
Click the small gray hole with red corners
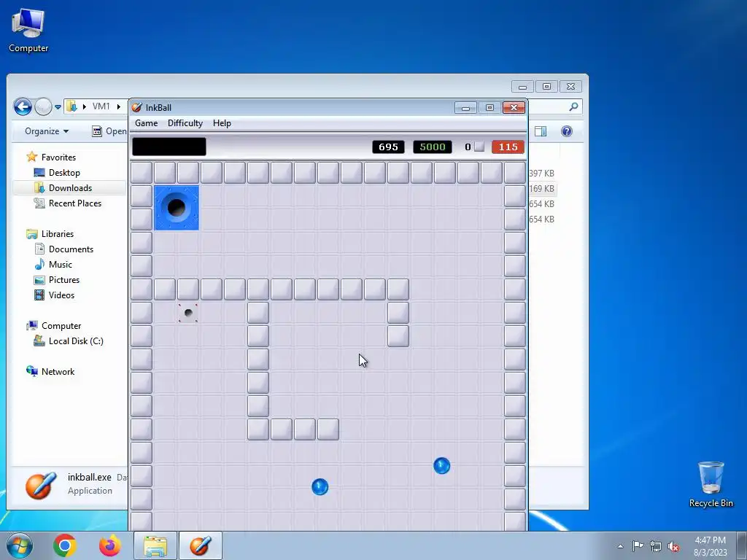[x=188, y=313]
